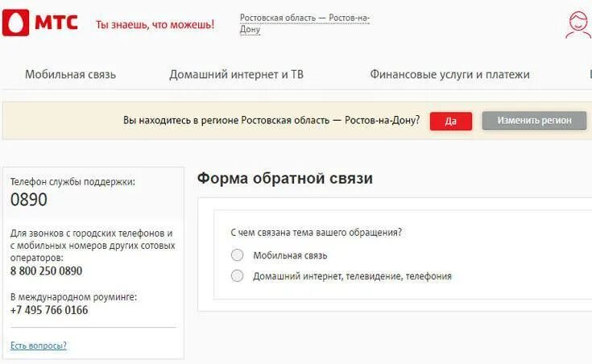Click the region confirmation banner text
The image size is (592, 364).
pyautogui.click(x=271, y=121)
